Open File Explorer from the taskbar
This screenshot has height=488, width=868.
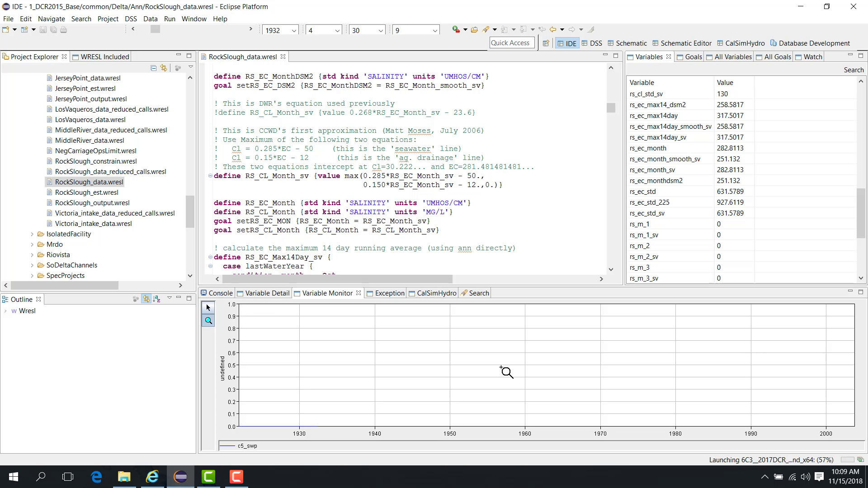[x=124, y=477]
